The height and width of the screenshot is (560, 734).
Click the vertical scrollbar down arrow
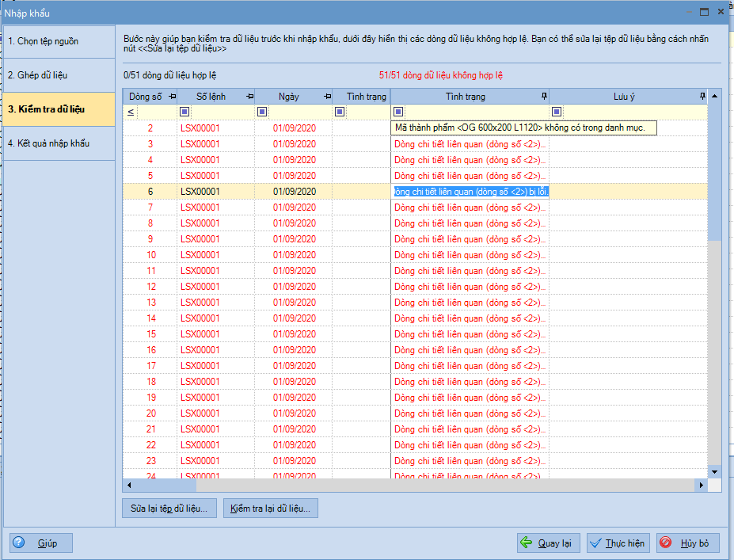coord(715,471)
